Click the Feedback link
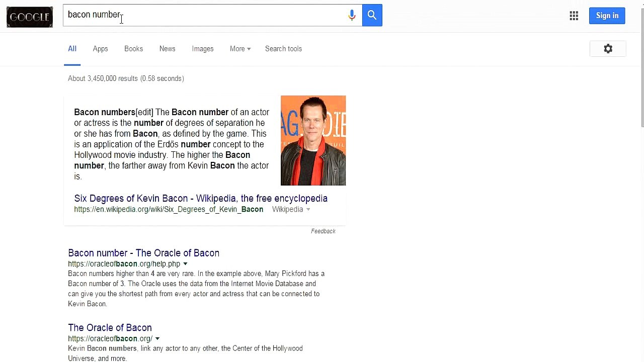644x362 pixels. [323, 231]
